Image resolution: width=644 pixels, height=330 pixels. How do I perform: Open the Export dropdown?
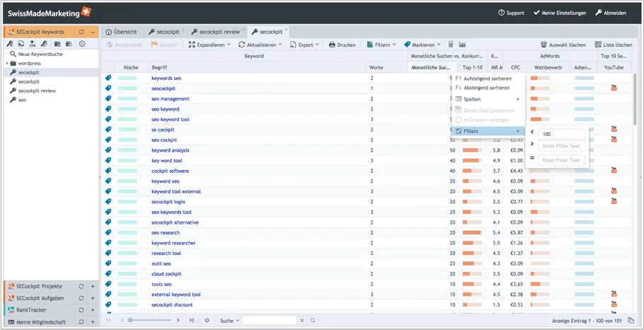tap(304, 45)
